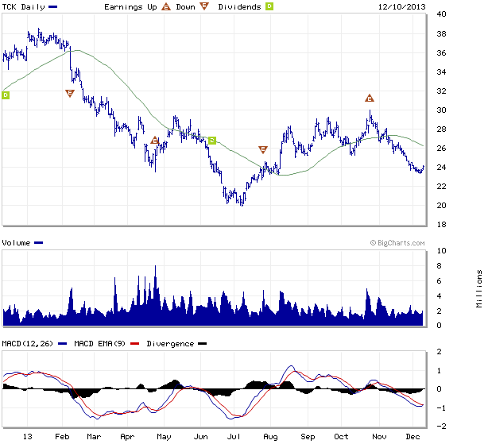Click the black Divergence legend swatch
This screenshot has height=448, width=488.
coord(202,344)
